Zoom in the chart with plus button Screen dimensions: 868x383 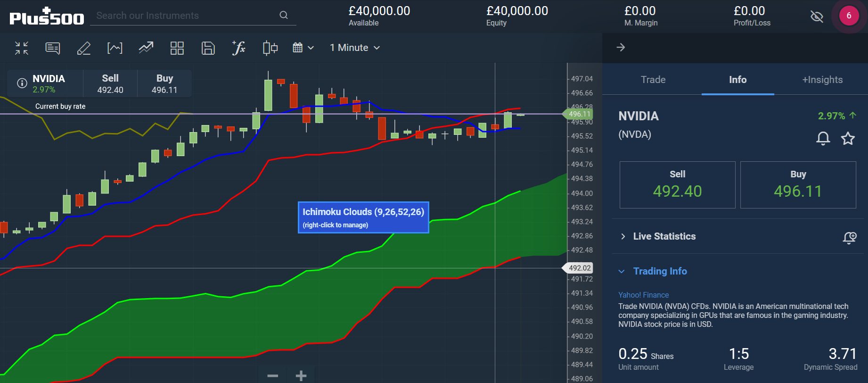tap(301, 375)
